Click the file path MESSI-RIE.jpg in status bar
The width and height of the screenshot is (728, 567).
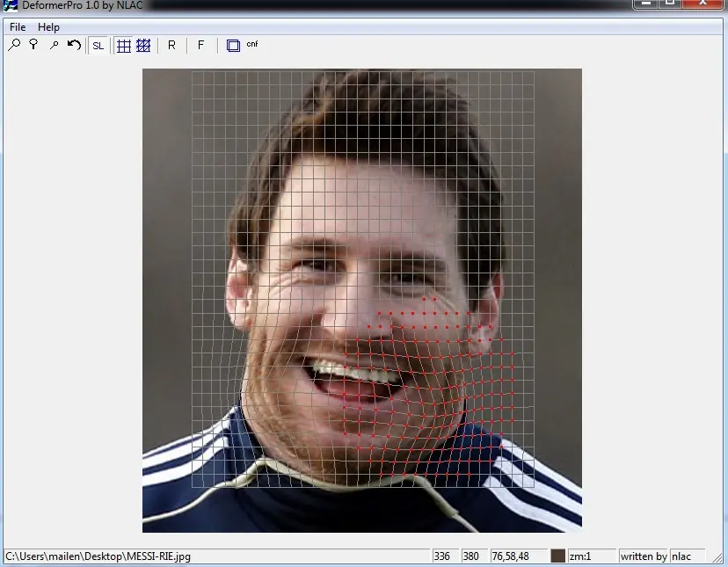(98, 556)
